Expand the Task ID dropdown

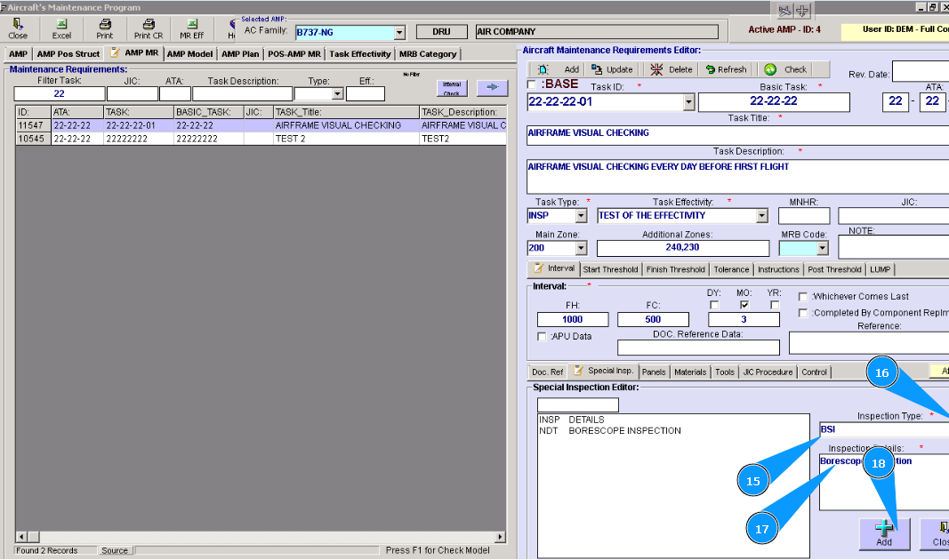688,102
